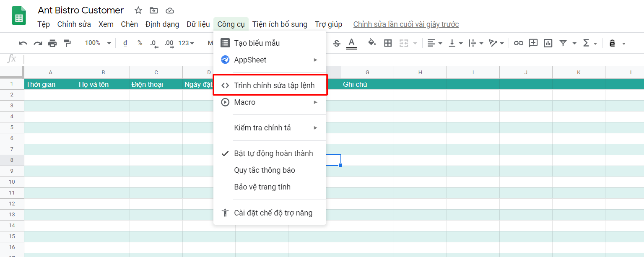Click the undo arrow icon
644x257 pixels.
click(23, 43)
